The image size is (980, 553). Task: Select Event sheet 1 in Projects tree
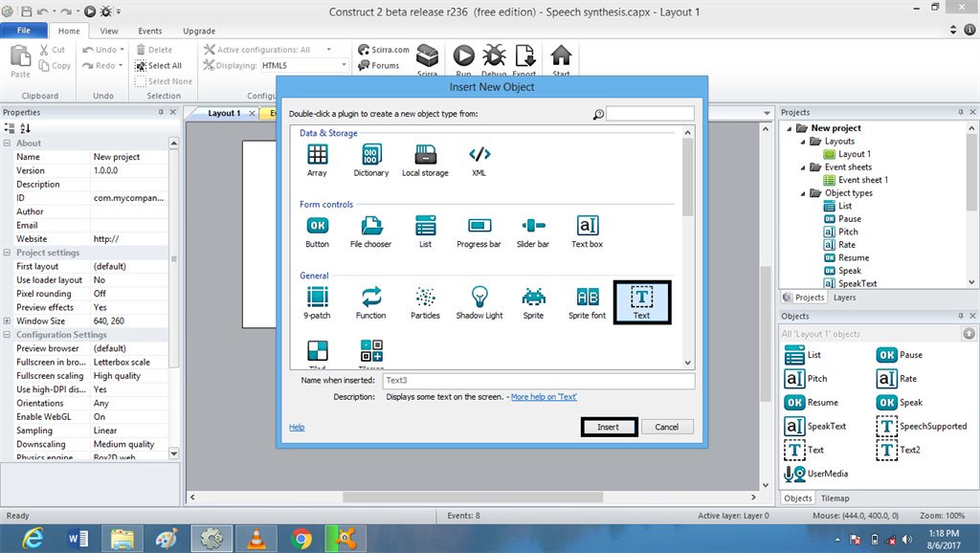(857, 180)
